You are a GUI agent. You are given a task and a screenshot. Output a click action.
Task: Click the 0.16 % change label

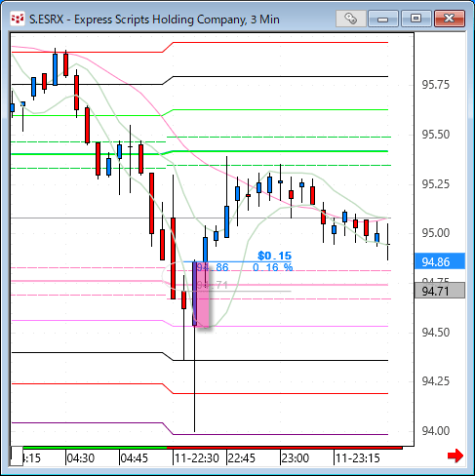[273, 267]
